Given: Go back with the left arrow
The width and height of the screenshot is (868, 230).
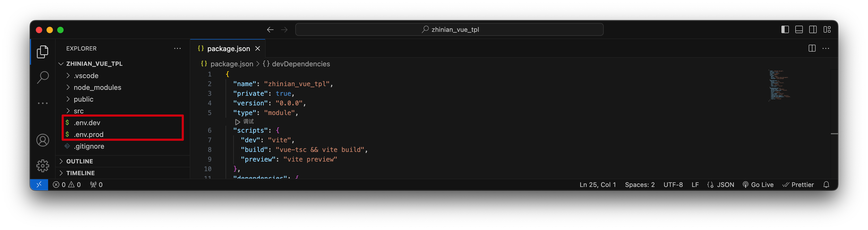Looking at the screenshot, I should click(270, 30).
